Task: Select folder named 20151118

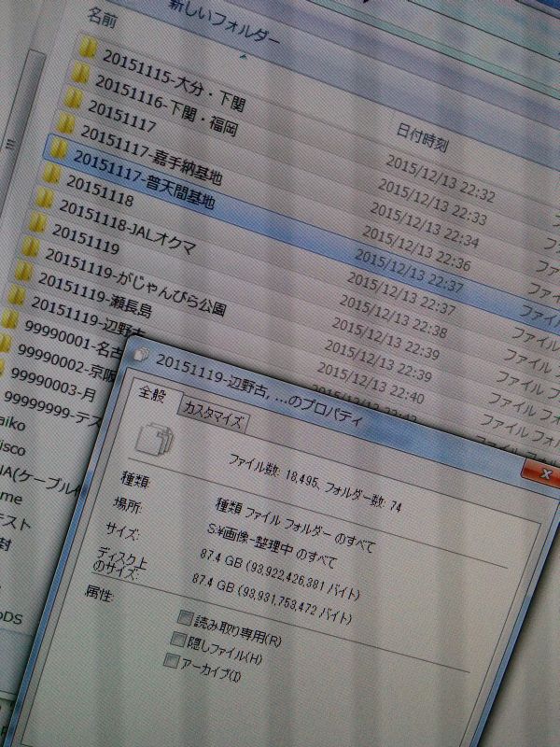Action: point(100,191)
